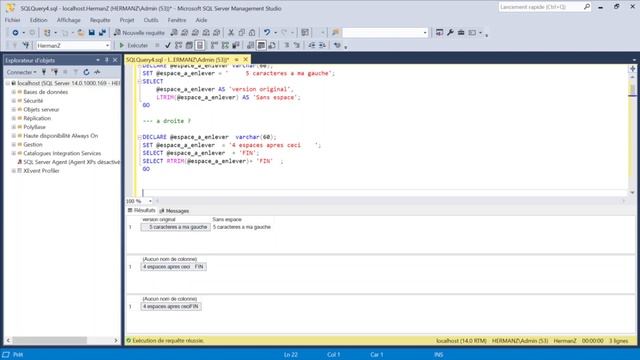The image size is (640, 360).
Task: Click the Parse query checkmark icon
Action: (168, 45)
